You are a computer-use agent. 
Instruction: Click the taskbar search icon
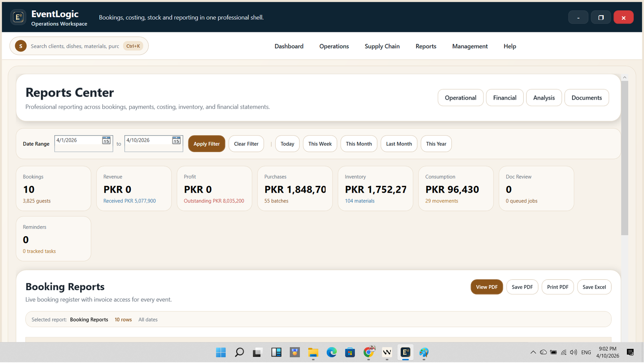[x=239, y=353]
